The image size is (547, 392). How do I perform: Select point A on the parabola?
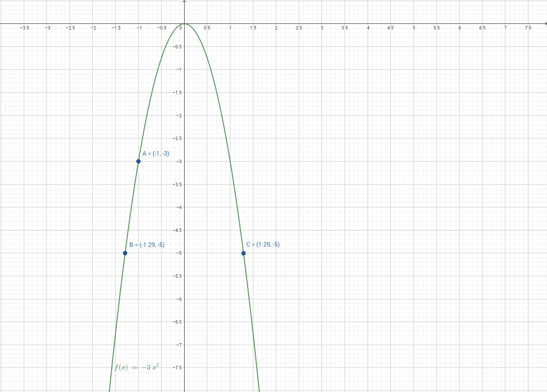pos(138,161)
